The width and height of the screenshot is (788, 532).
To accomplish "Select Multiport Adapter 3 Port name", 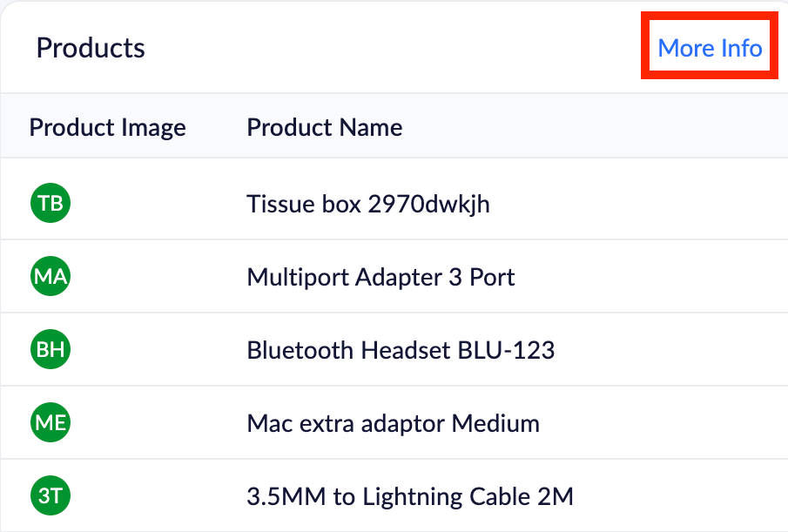I will coord(381,277).
